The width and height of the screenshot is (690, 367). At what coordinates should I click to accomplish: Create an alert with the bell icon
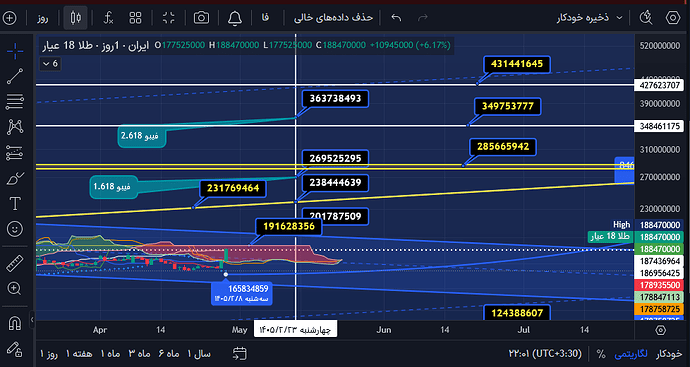[235, 18]
